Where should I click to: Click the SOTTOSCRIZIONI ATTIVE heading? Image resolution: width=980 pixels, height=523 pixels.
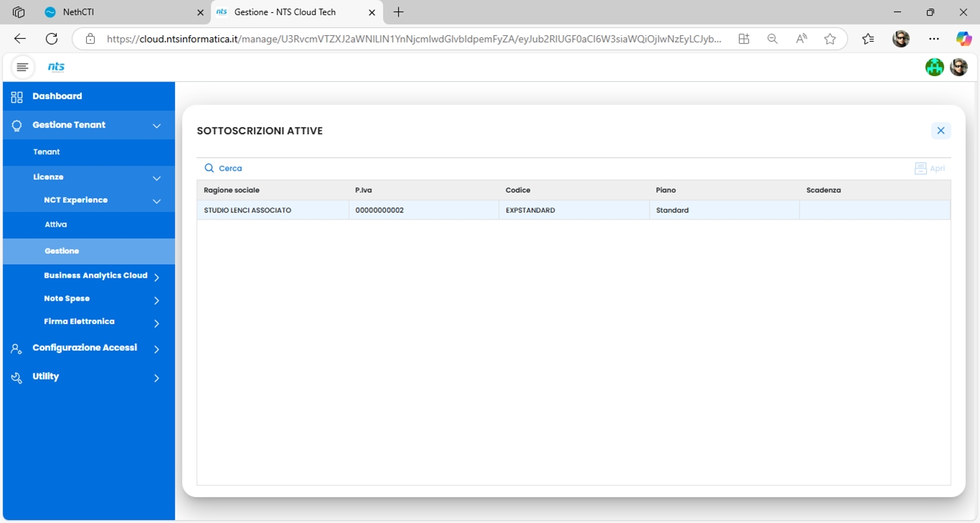tap(260, 131)
